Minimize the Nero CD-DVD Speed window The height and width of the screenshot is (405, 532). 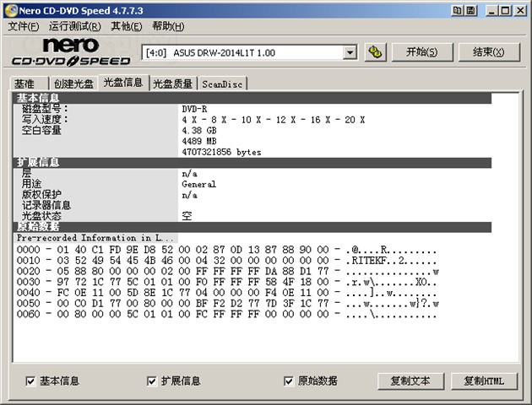[491, 10]
